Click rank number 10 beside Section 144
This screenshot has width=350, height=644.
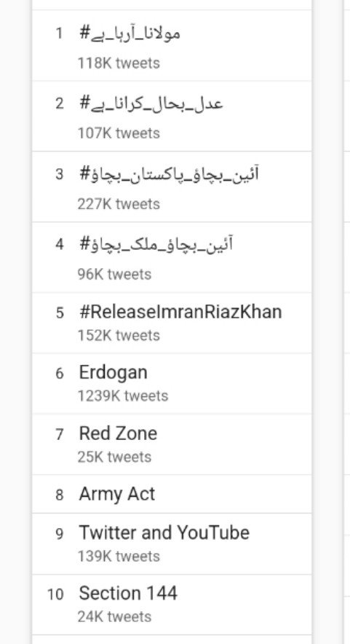coord(55,594)
